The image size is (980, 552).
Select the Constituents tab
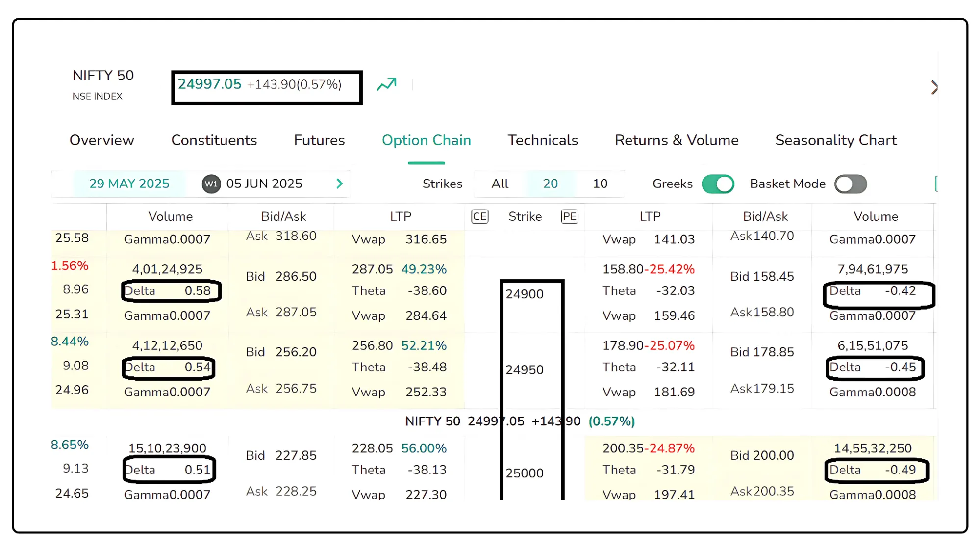point(214,140)
